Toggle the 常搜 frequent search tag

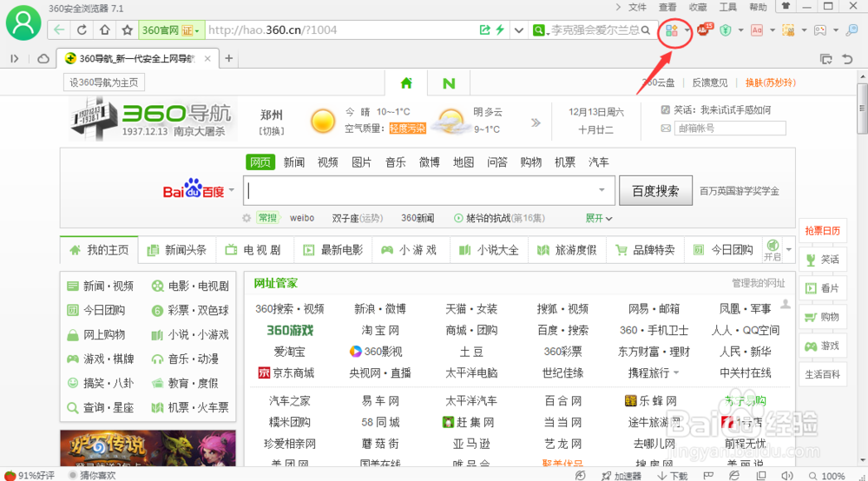tap(268, 218)
